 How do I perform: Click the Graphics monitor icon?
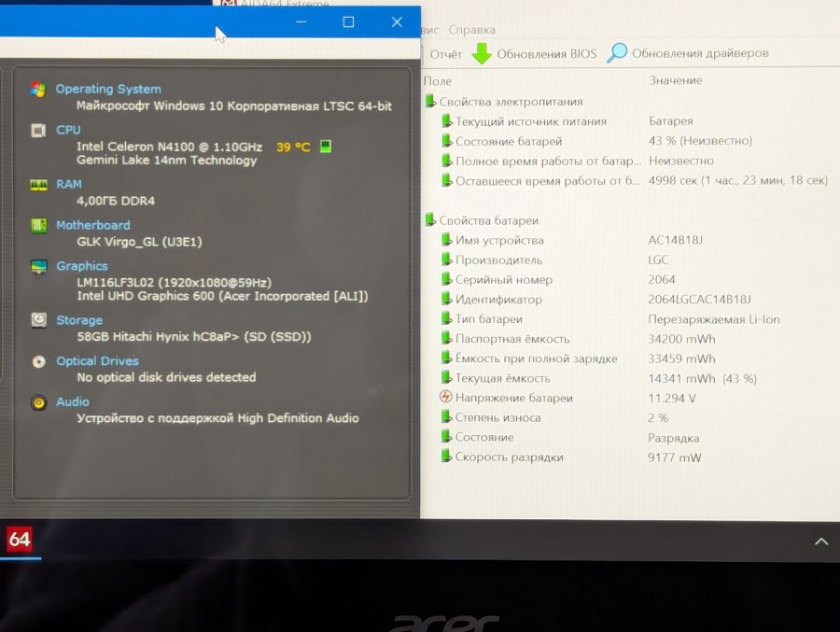point(38,266)
